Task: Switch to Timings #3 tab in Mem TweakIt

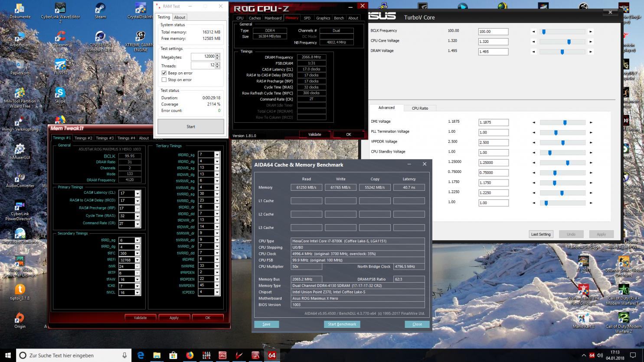Action: coord(105,138)
